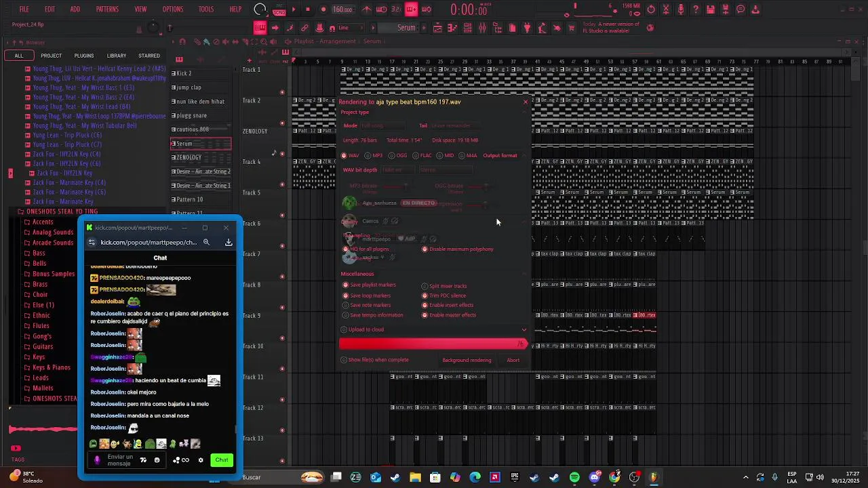Screen dimensions: 868x488
Task: Open Spotify from the Windows taskbar
Action: tap(574, 477)
